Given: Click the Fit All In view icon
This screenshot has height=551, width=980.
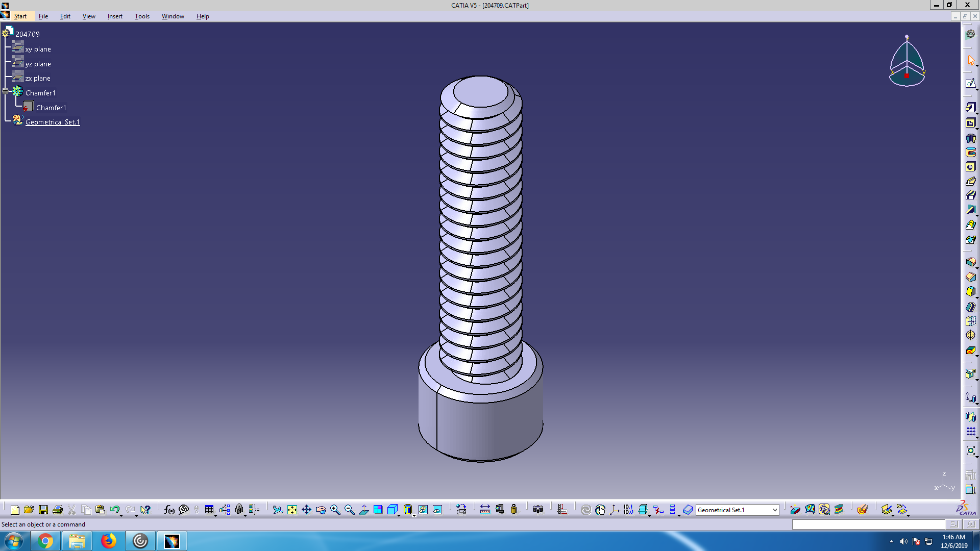Looking at the screenshot, I should pos(292,510).
